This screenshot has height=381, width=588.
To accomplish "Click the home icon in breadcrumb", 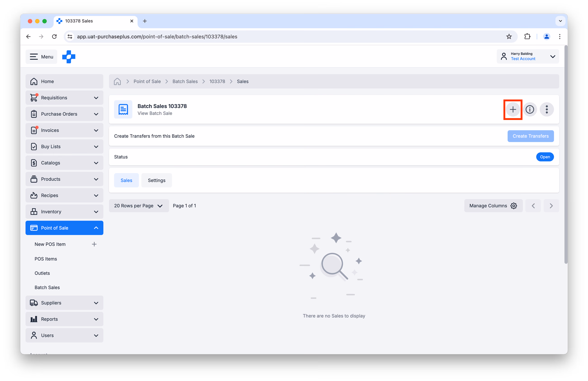I will (117, 82).
